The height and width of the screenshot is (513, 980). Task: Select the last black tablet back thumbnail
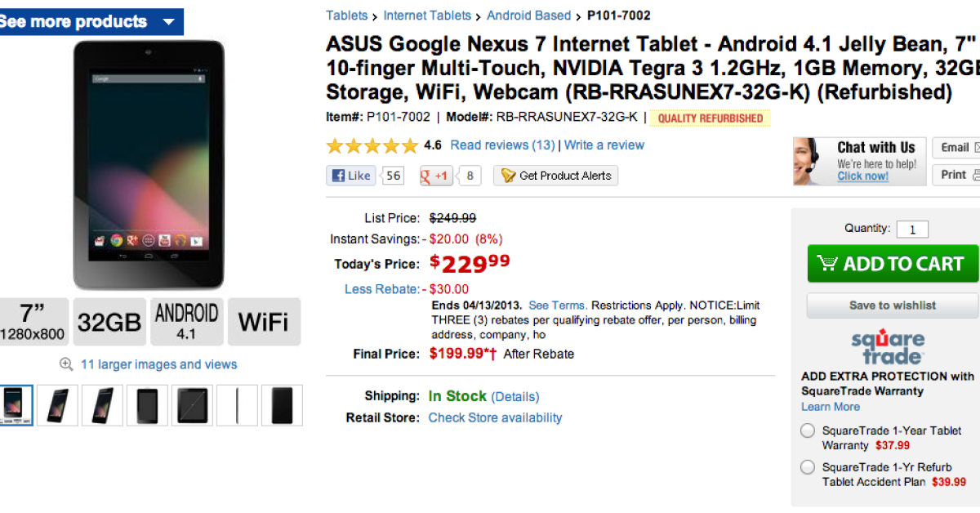tap(282, 405)
